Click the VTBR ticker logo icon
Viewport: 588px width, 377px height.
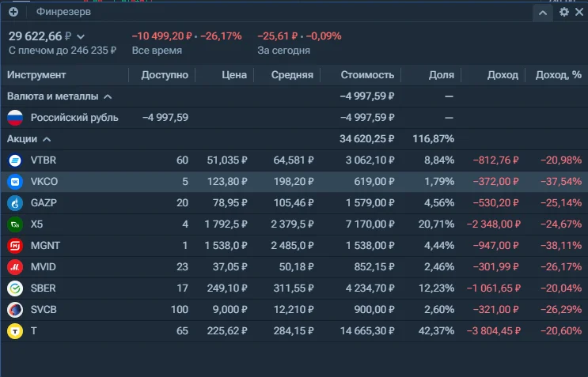[x=15, y=160]
